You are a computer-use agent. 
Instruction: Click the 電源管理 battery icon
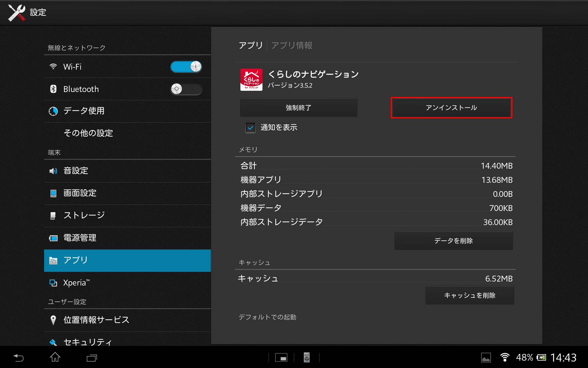point(53,238)
